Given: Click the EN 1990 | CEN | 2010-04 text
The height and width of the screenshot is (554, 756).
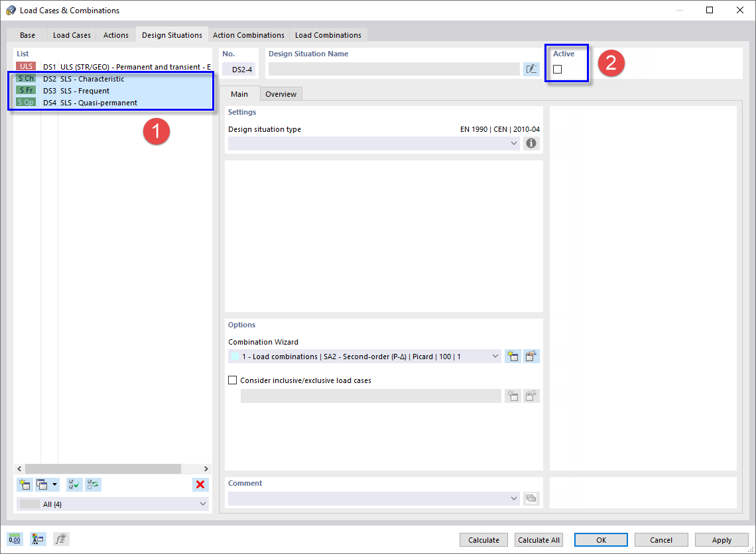Looking at the screenshot, I should pyautogui.click(x=500, y=129).
